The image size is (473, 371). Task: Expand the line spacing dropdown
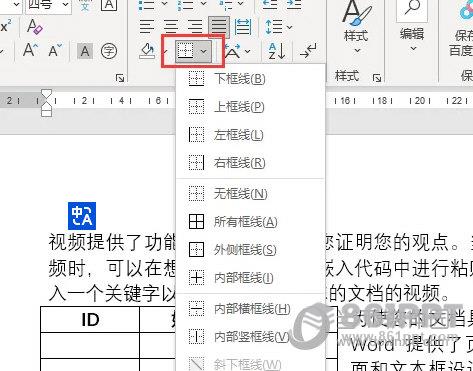[x=279, y=27]
